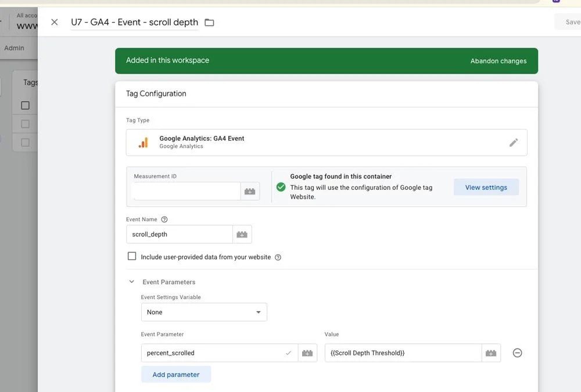Click the folder icon beside tag name
581x392 pixels.
pos(209,23)
